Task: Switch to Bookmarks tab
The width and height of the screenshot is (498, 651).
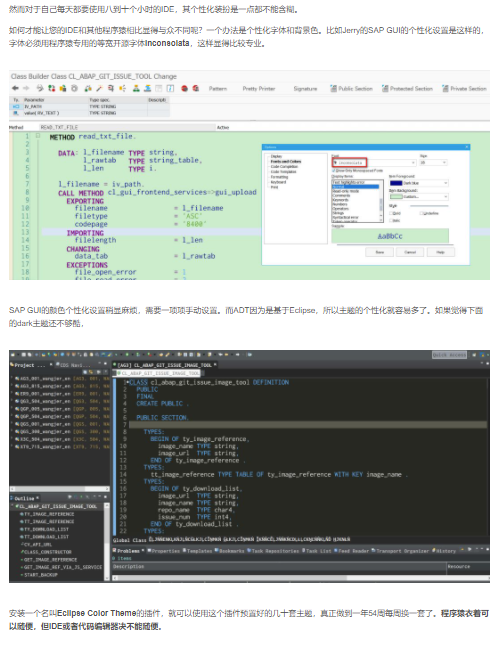Action: 230,551
